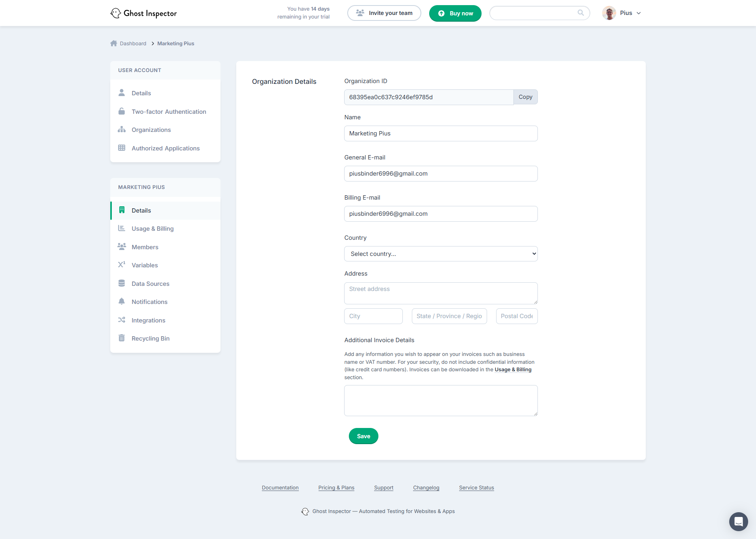Screen dimensions: 756x539
Task: Open the Select country dropdown
Action: coord(441,254)
